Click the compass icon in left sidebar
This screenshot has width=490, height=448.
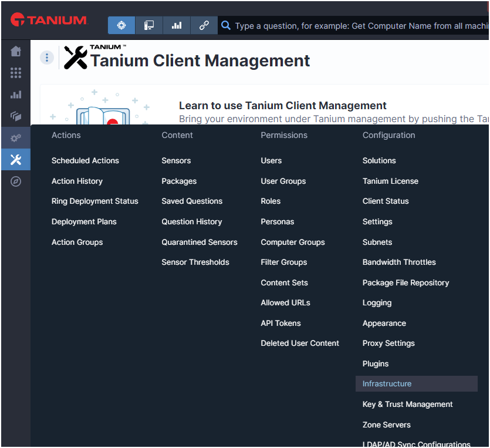16,181
